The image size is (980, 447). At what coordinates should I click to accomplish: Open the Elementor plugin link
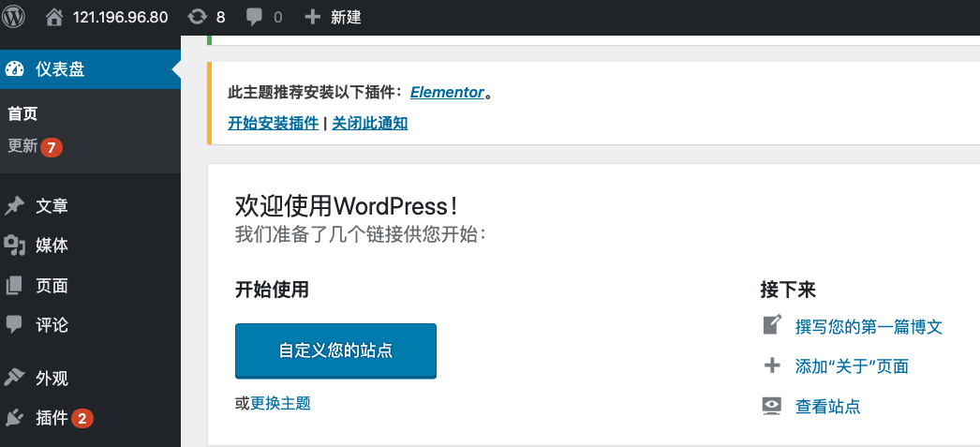(x=447, y=93)
